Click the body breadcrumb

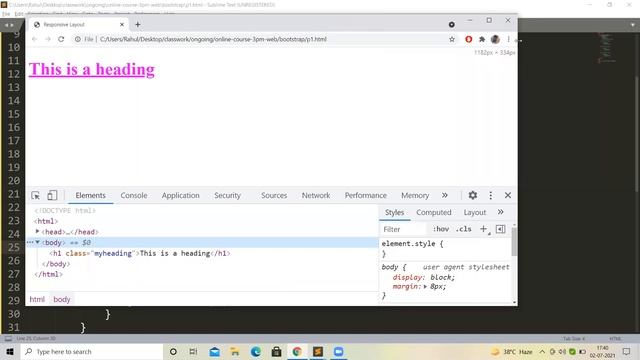point(62,300)
